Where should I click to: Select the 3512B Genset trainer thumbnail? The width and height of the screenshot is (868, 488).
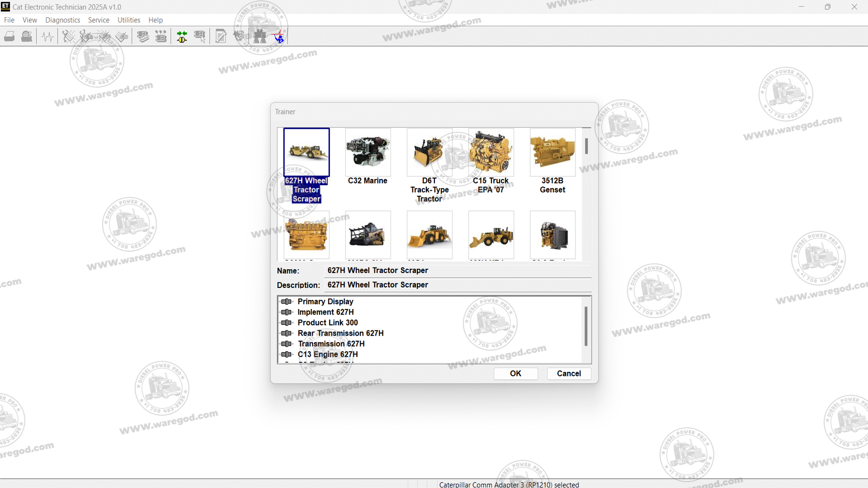tap(552, 152)
